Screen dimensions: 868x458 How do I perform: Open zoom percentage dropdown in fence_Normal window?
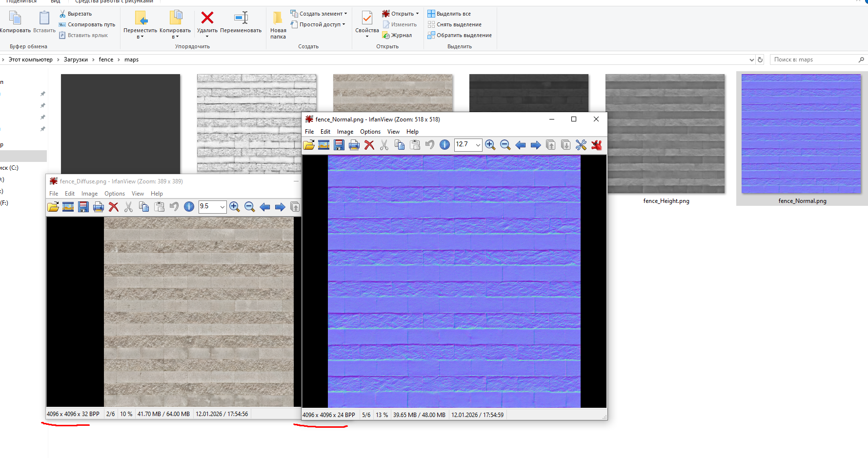click(x=478, y=145)
